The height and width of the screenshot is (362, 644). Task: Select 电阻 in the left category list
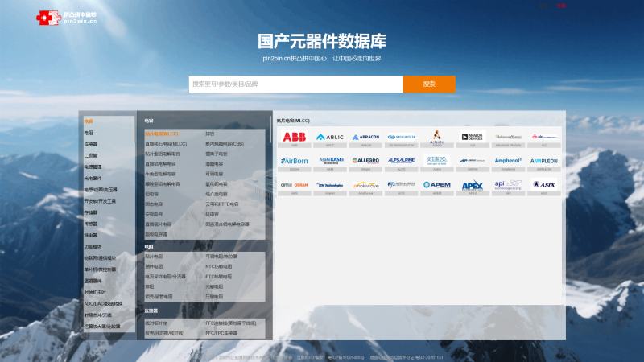click(89, 133)
